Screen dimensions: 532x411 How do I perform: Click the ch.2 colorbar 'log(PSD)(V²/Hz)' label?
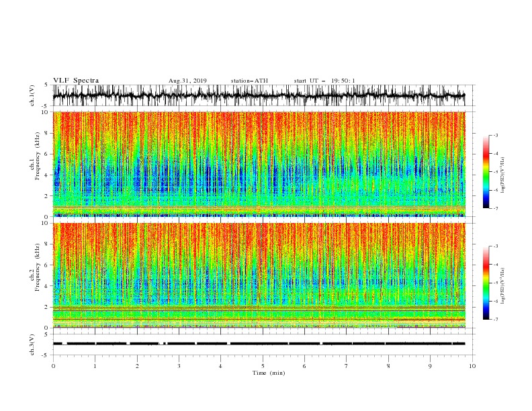(x=503, y=286)
